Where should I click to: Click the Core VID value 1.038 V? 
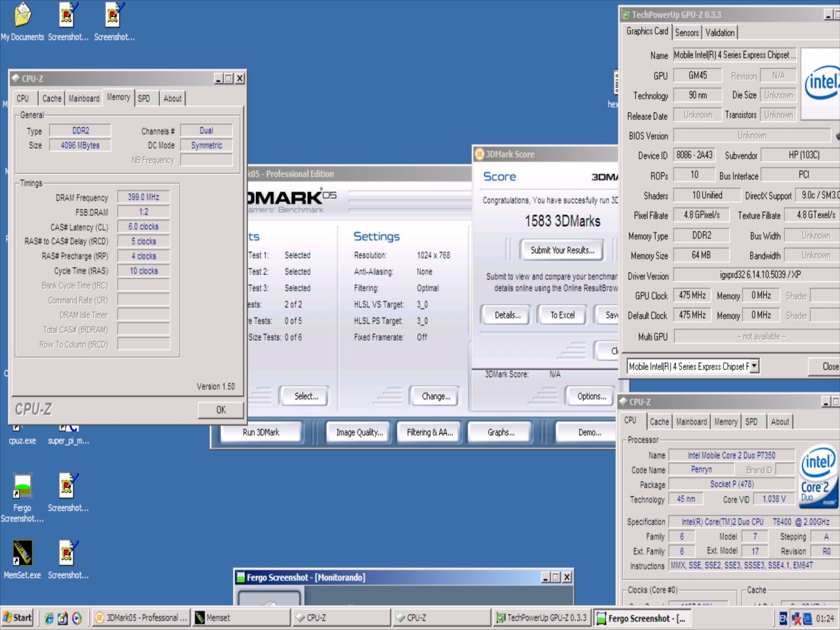[x=774, y=499]
